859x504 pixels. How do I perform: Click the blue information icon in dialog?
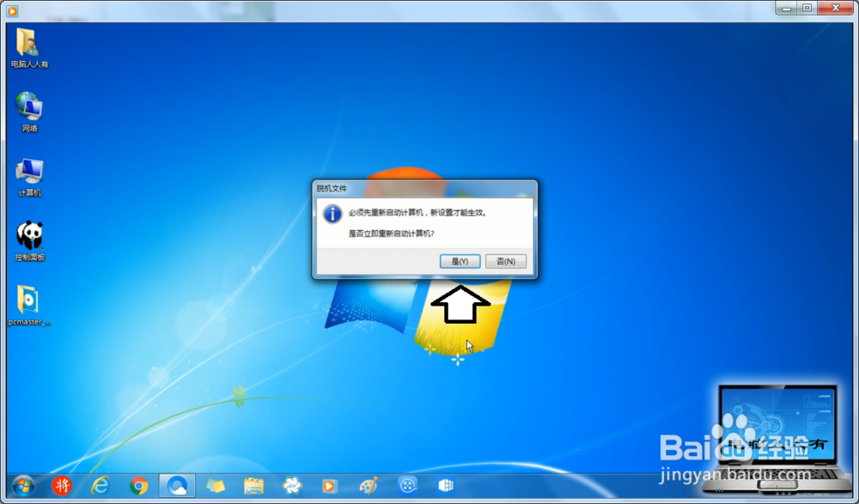[332, 214]
